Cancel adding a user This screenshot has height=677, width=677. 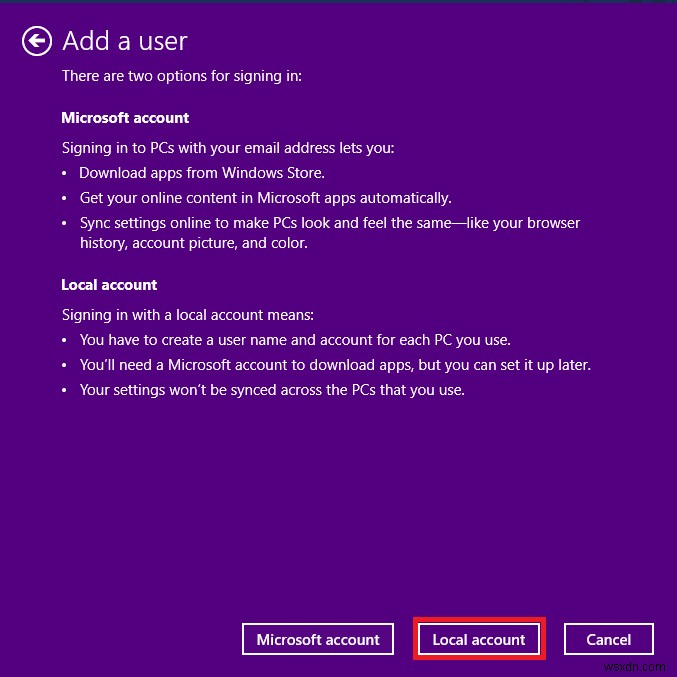click(608, 640)
